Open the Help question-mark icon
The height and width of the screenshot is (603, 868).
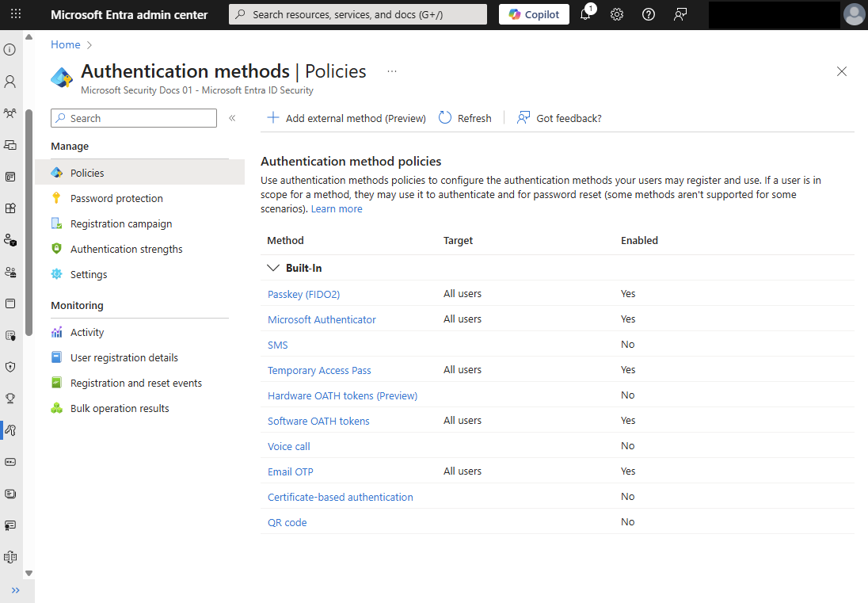click(649, 13)
